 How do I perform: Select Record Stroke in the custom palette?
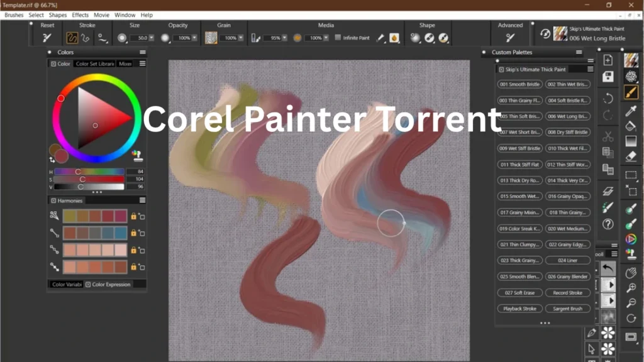point(568,292)
